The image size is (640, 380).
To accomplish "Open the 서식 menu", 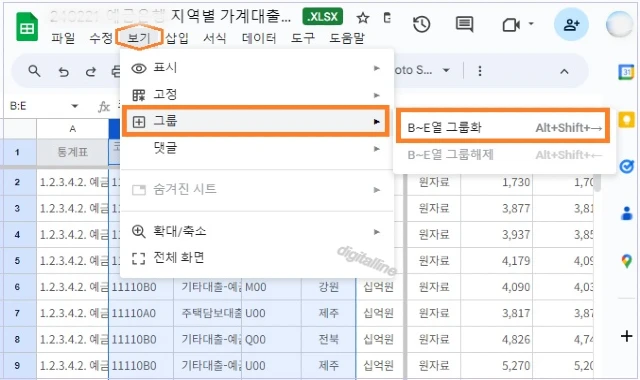I will pyautogui.click(x=215, y=38).
